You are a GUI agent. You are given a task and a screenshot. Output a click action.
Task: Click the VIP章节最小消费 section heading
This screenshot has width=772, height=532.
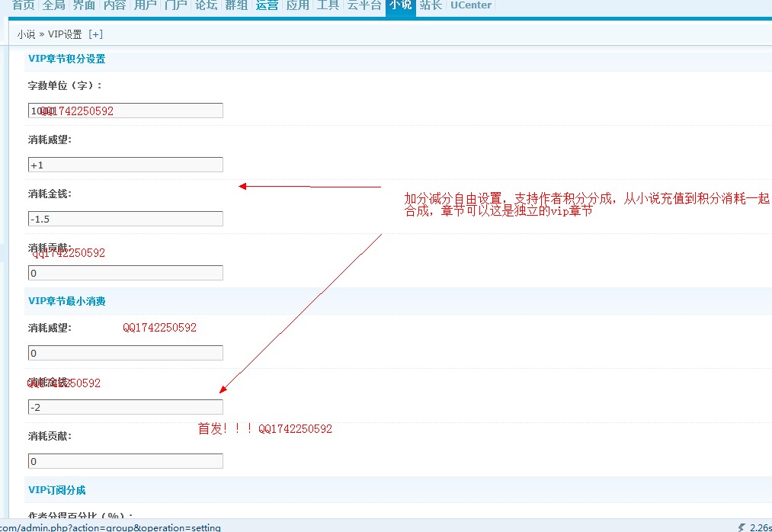(x=67, y=301)
